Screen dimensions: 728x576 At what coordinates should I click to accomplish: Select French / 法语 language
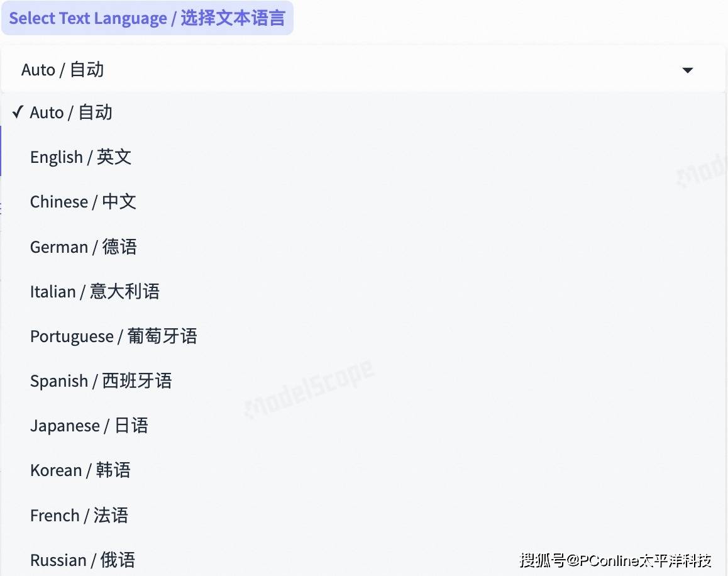79,516
